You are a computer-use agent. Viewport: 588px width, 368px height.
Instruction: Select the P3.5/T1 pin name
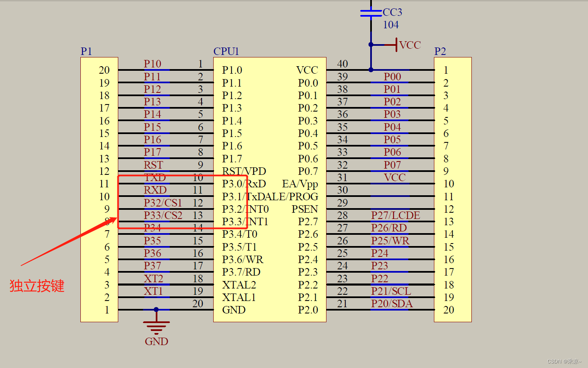tap(239, 247)
